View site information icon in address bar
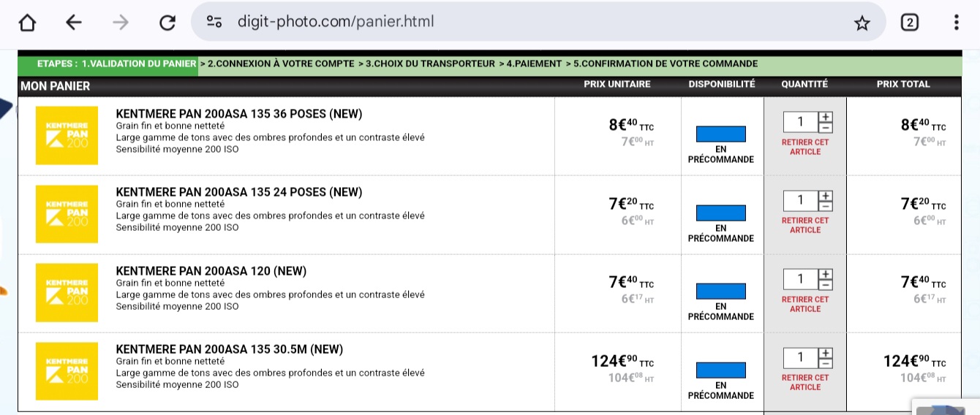The width and height of the screenshot is (980, 415). (x=214, y=22)
